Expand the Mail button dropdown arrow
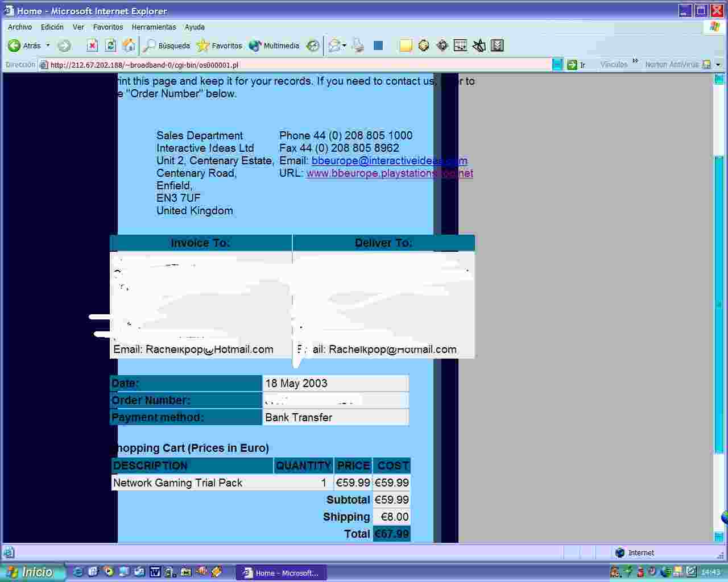This screenshot has height=582, width=728. (x=344, y=45)
